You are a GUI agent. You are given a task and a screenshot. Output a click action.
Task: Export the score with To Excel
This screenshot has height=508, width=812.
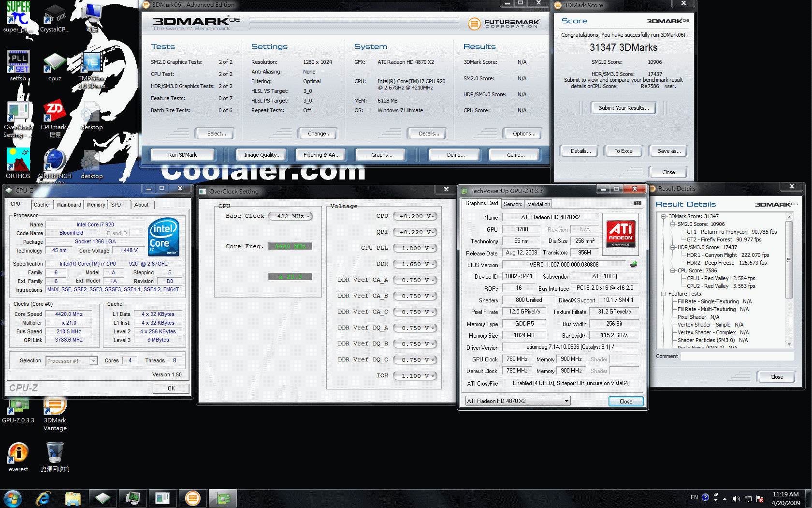click(624, 151)
